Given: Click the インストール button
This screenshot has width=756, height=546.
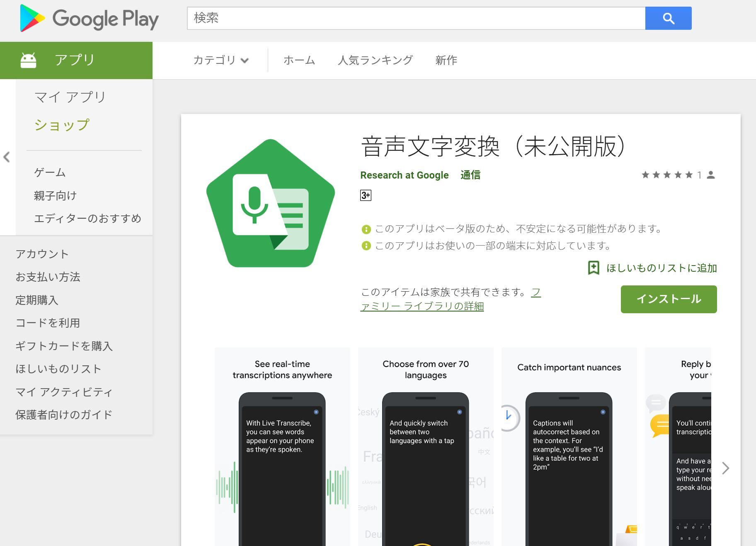Looking at the screenshot, I should 669,299.
